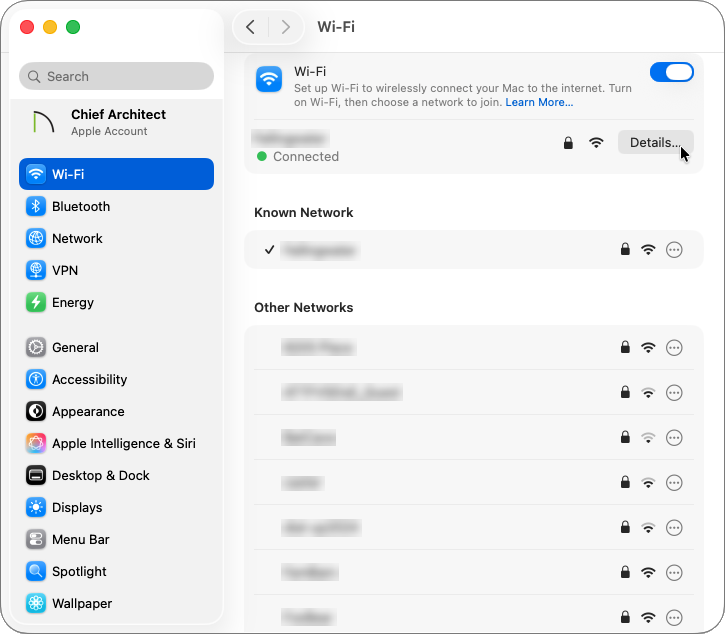Open Energy settings
Image resolution: width=725 pixels, height=634 pixels.
[117, 302]
